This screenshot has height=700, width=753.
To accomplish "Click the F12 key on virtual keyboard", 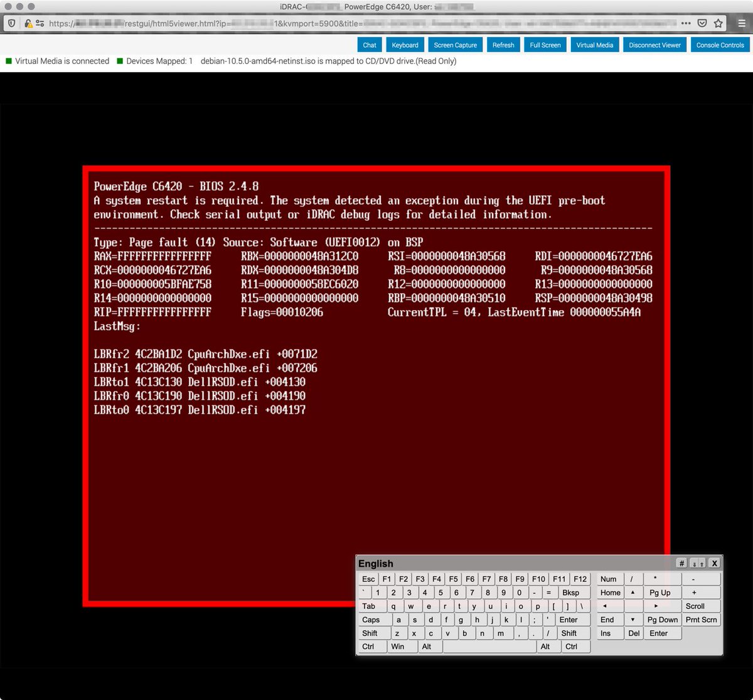I will [x=580, y=579].
